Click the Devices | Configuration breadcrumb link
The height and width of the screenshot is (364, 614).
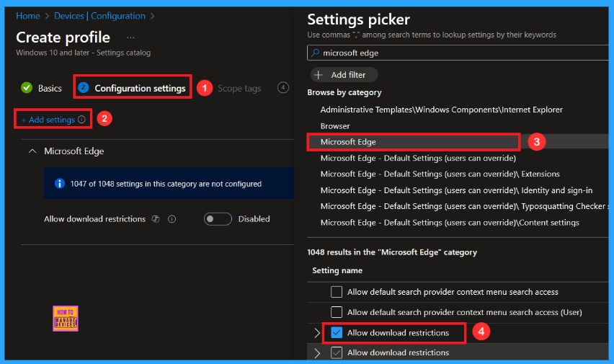99,16
